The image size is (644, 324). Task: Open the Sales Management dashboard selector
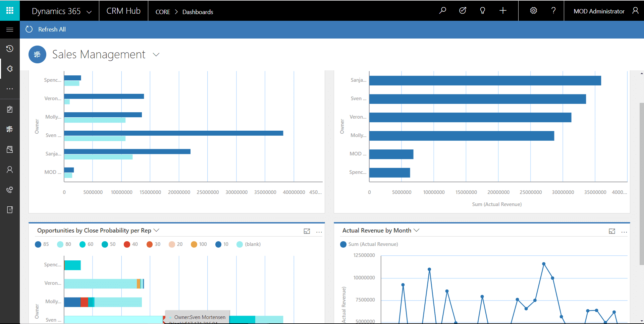[x=156, y=54]
